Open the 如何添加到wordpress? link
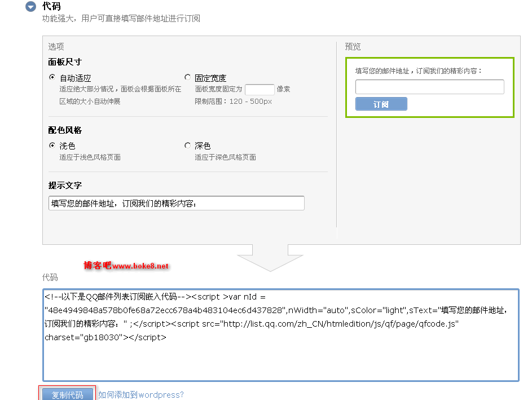 pos(141,394)
